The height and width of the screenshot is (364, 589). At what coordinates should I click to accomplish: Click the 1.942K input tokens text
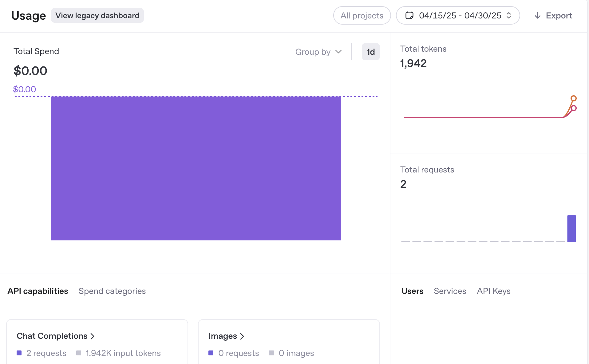click(x=123, y=353)
